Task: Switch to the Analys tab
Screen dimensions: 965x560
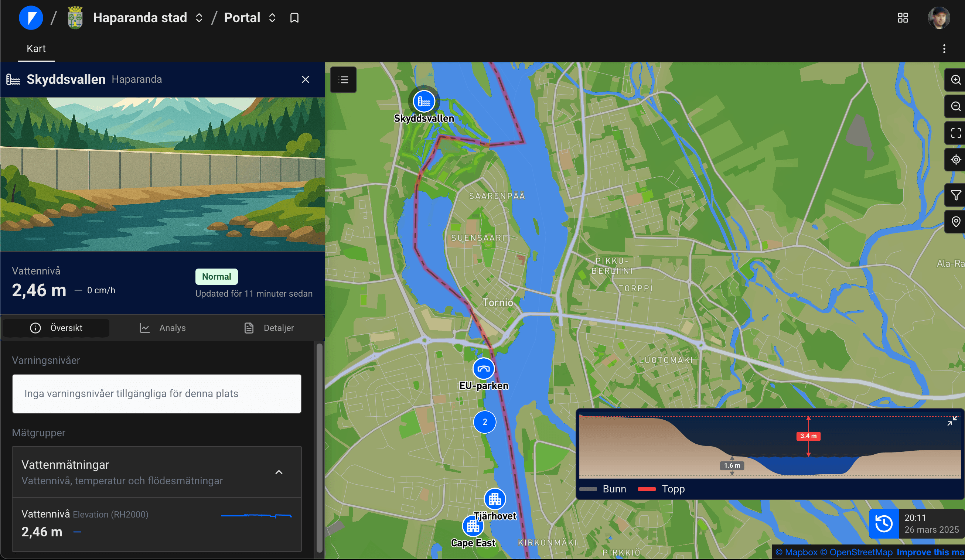Action: pyautogui.click(x=162, y=328)
